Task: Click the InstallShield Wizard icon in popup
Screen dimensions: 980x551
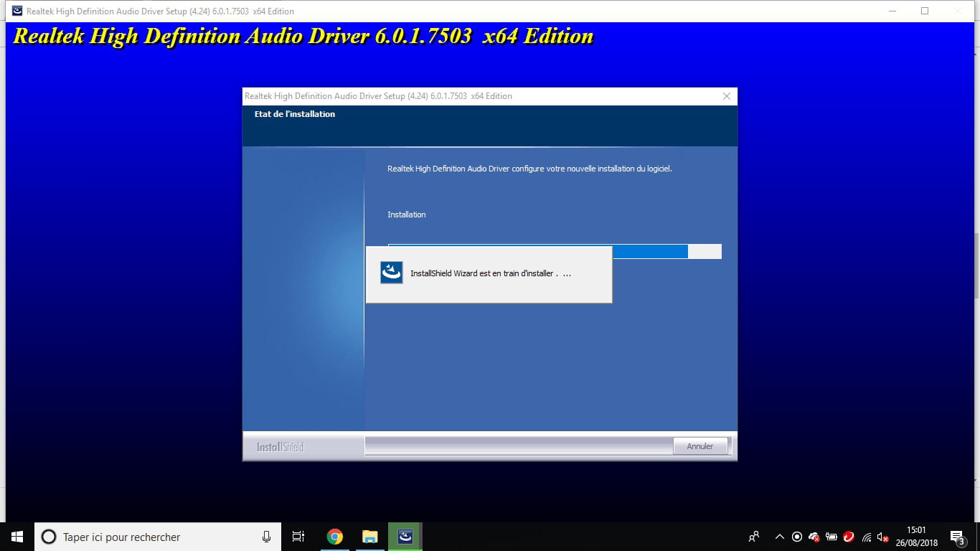Action: [x=391, y=273]
